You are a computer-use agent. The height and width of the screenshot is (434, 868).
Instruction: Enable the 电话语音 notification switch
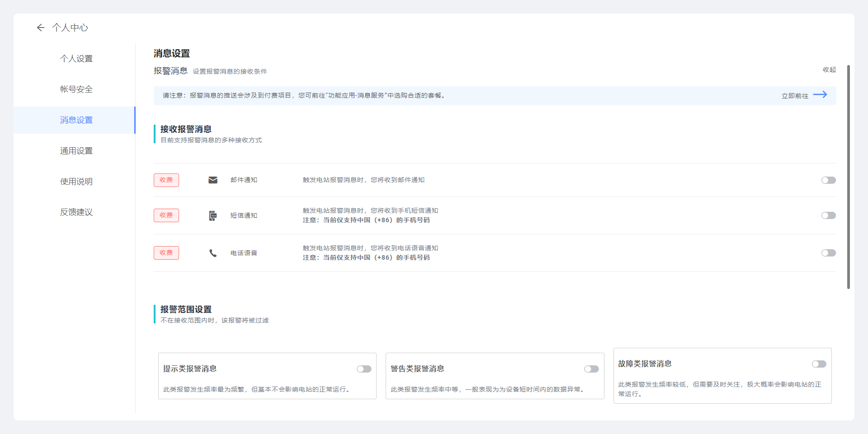point(828,253)
